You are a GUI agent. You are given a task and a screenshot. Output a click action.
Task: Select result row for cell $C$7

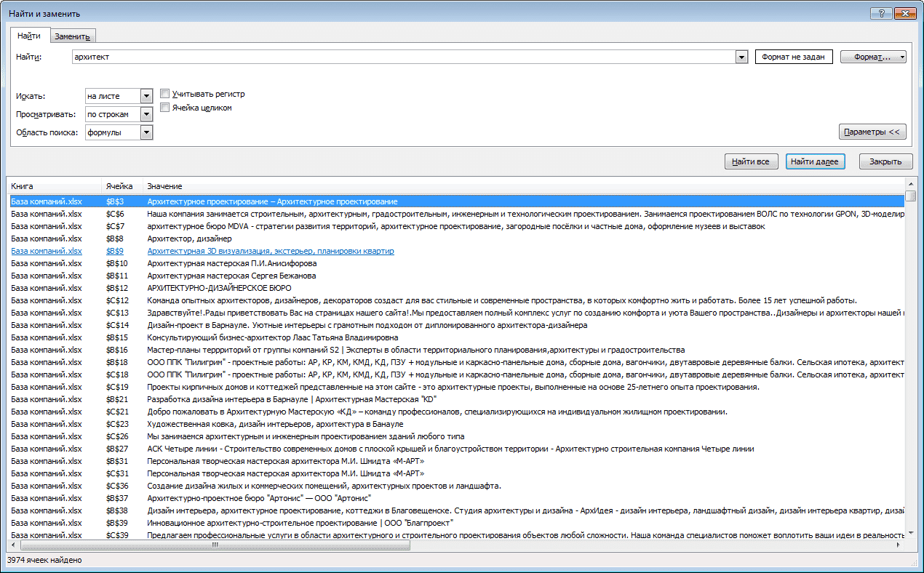point(456,226)
